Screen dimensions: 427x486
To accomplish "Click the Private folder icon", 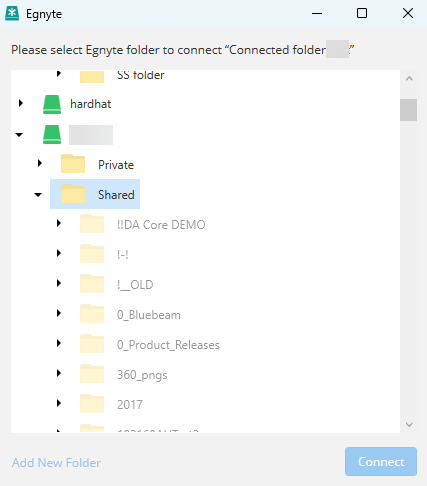I will (x=73, y=164).
